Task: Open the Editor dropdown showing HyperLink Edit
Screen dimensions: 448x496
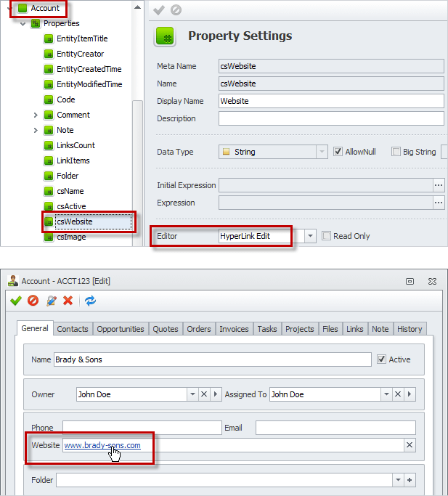Action: click(x=310, y=236)
